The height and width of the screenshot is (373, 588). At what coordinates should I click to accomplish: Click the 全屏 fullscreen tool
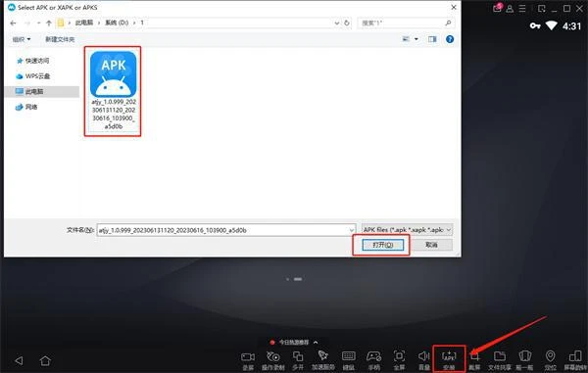click(x=399, y=360)
